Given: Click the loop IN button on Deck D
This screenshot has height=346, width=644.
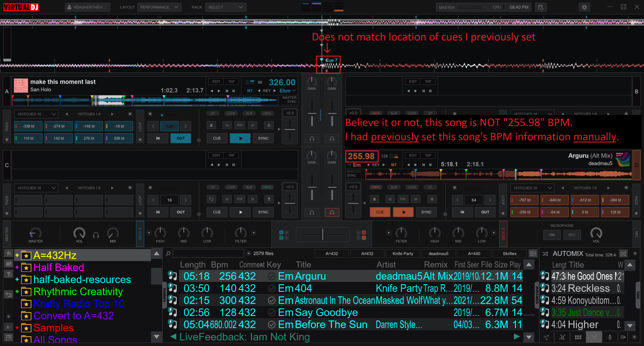Looking at the screenshot, I should point(462,212).
